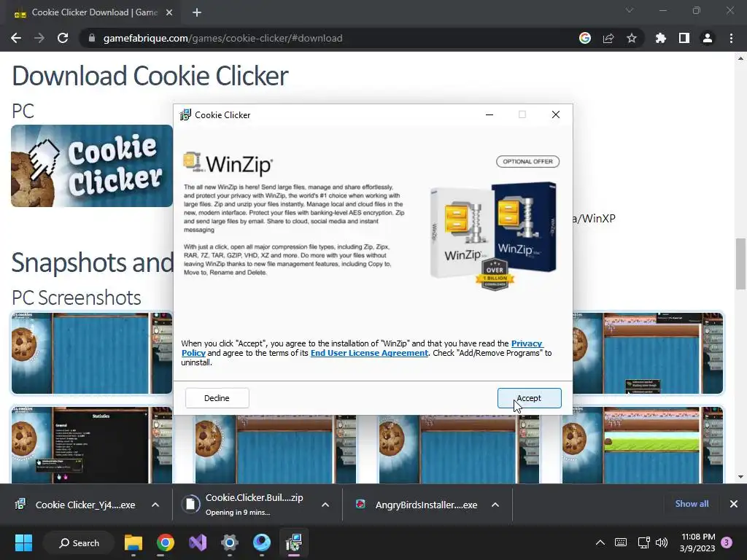Switch to Chrome in the taskbar
This screenshot has width=747, height=560.
click(x=166, y=542)
